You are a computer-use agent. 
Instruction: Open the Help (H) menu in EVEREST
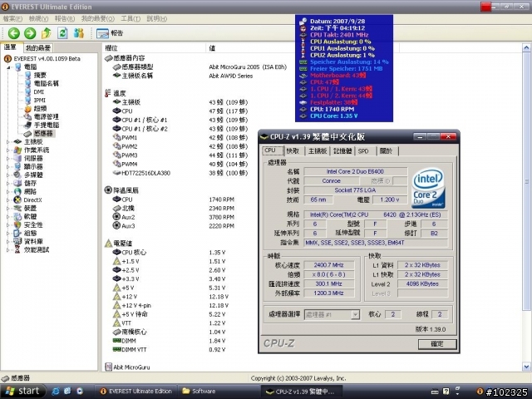tap(157, 18)
